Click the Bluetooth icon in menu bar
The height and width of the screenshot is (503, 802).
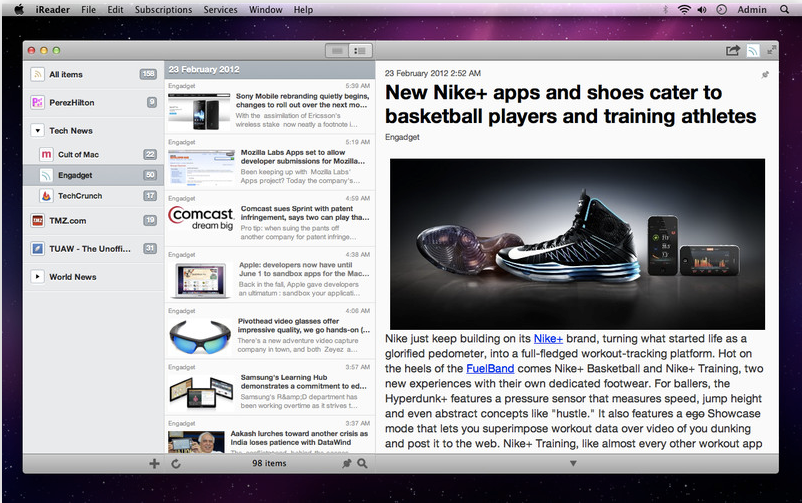point(665,10)
